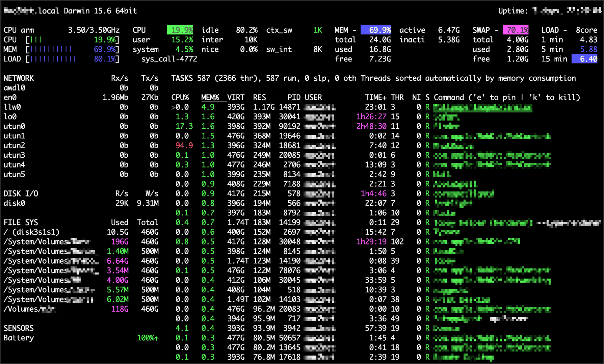Click the TIME+ column header

(375, 98)
